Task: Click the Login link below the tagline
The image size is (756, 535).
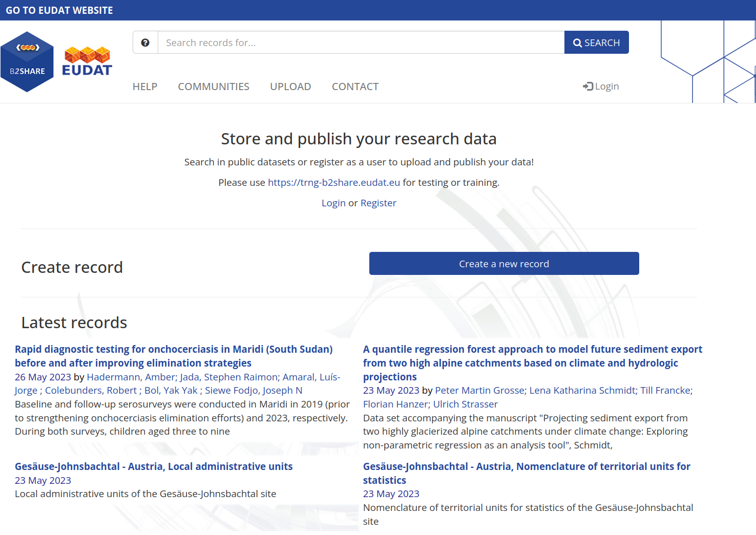Action: 333,203
